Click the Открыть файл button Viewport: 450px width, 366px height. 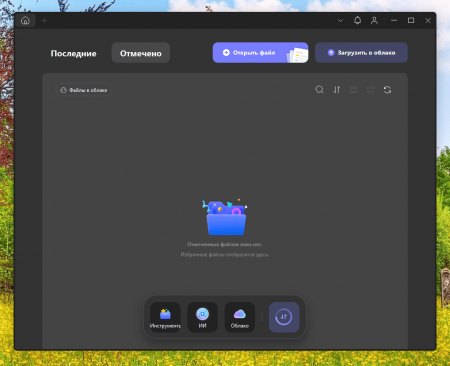coord(260,53)
